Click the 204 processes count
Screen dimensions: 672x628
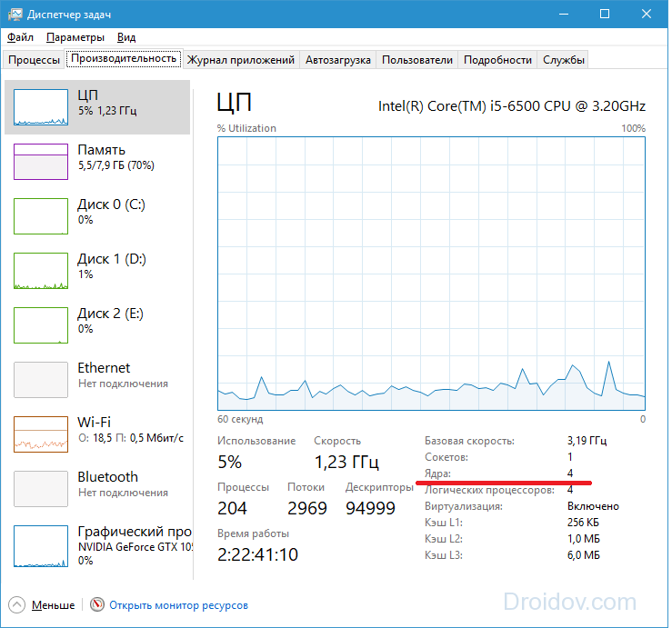[232, 508]
